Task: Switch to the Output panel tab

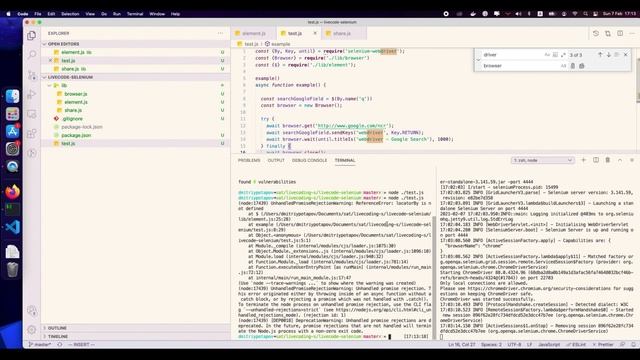Action: [x=276, y=160]
